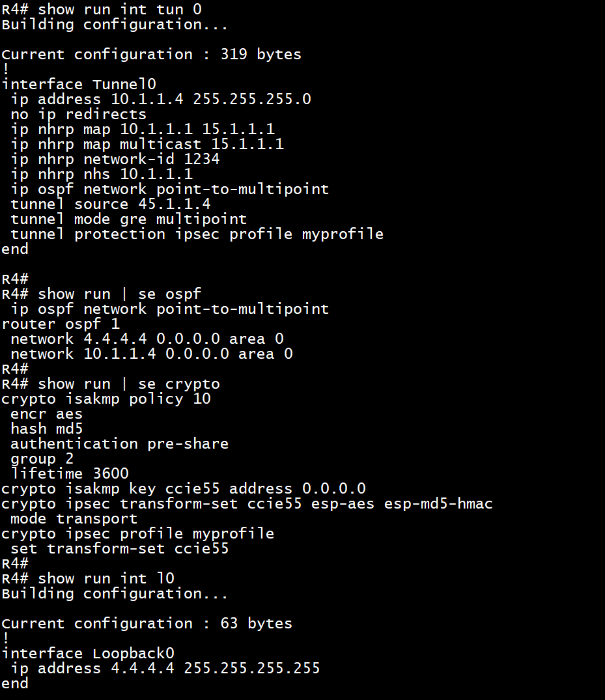Click the 'network 4.4.4.4 0.0.0.0 area 0' line
Viewport: 605px width, 700px height.
click(147, 339)
